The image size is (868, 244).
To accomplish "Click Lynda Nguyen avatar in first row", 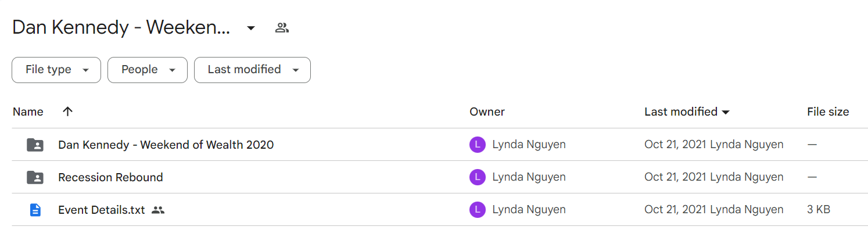I will 477,145.
